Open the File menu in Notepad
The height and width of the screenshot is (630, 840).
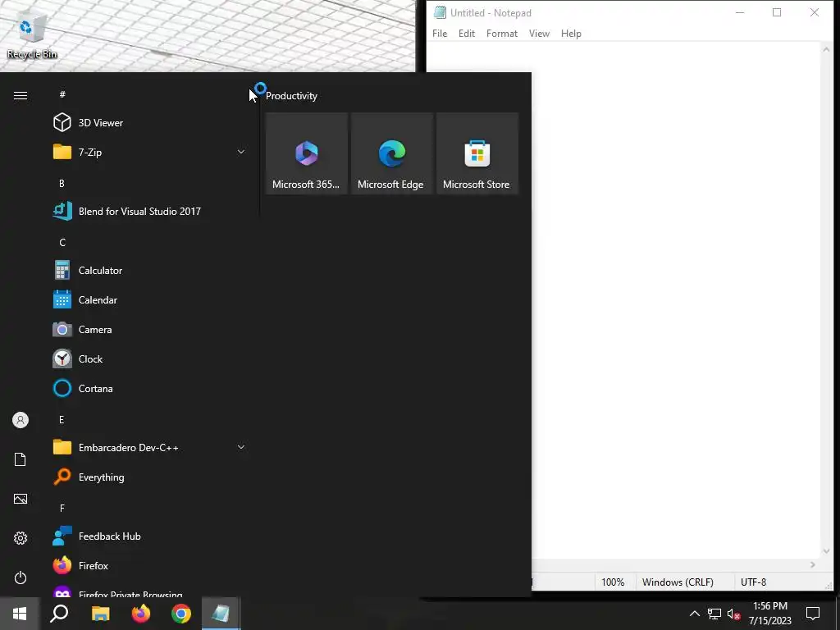point(440,33)
